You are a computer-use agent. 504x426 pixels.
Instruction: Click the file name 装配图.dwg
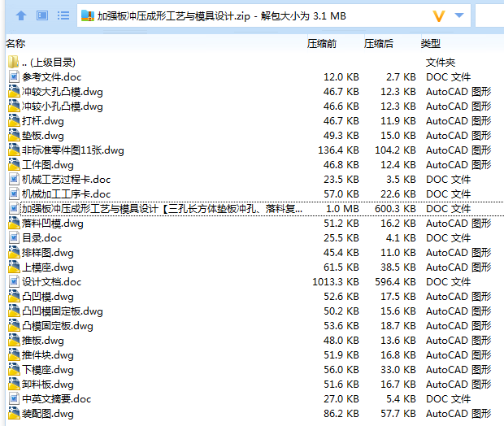click(x=48, y=414)
